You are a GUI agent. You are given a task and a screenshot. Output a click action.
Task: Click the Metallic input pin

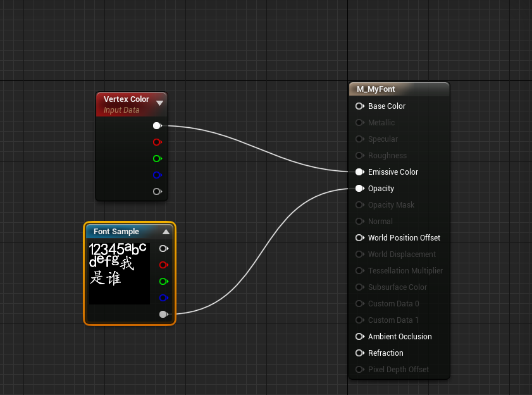tap(360, 123)
